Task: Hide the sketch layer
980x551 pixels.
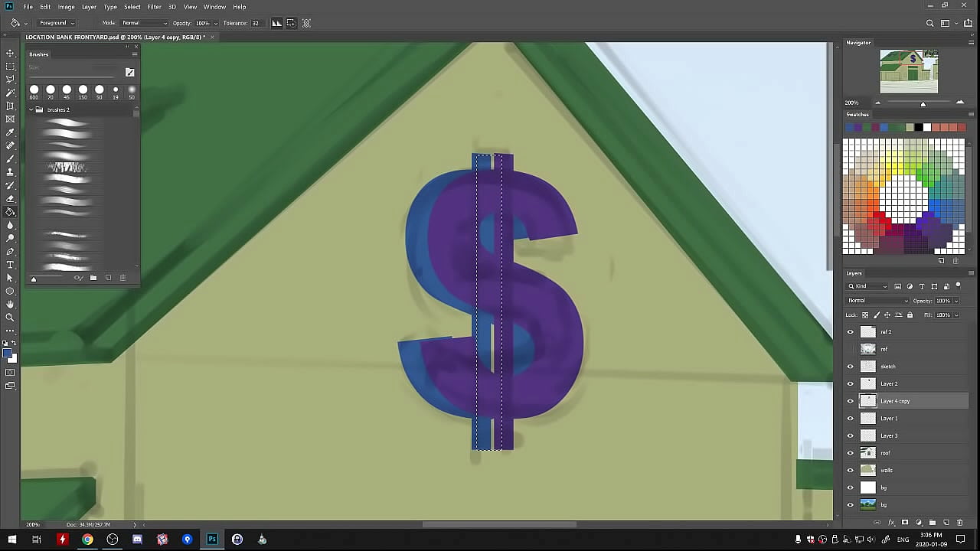Action: click(850, 367)
